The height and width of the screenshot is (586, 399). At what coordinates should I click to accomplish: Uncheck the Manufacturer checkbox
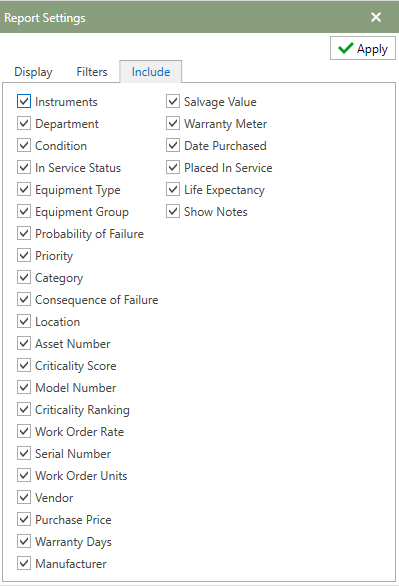pos(24,564)
